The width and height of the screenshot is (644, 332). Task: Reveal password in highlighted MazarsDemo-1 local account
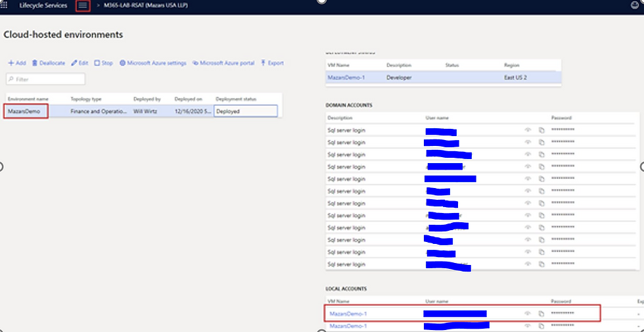click(528, 314)
